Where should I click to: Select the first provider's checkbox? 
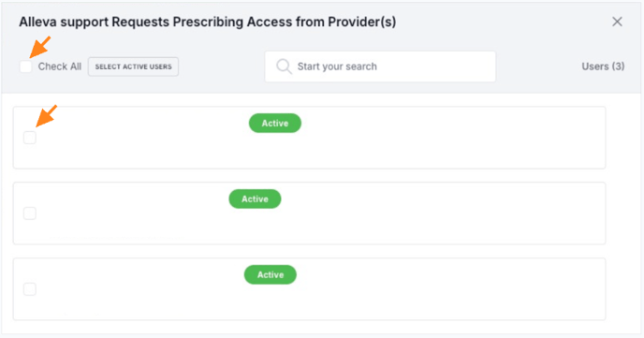[30, 138]
